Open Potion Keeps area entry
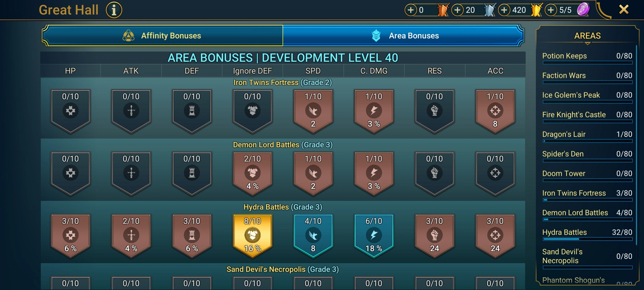The width and height of the screenshot is (644, 290). [x=587, y=58]
